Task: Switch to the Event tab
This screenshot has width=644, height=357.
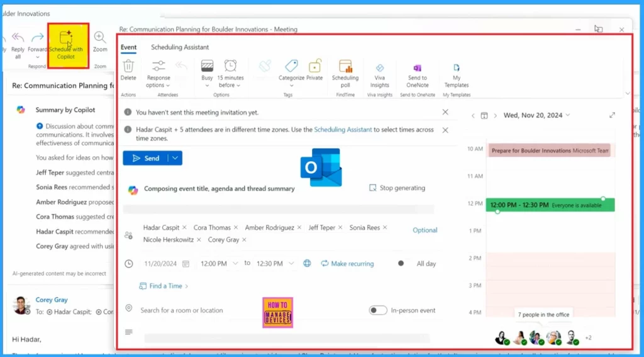Action: click(x=128, y=47)
